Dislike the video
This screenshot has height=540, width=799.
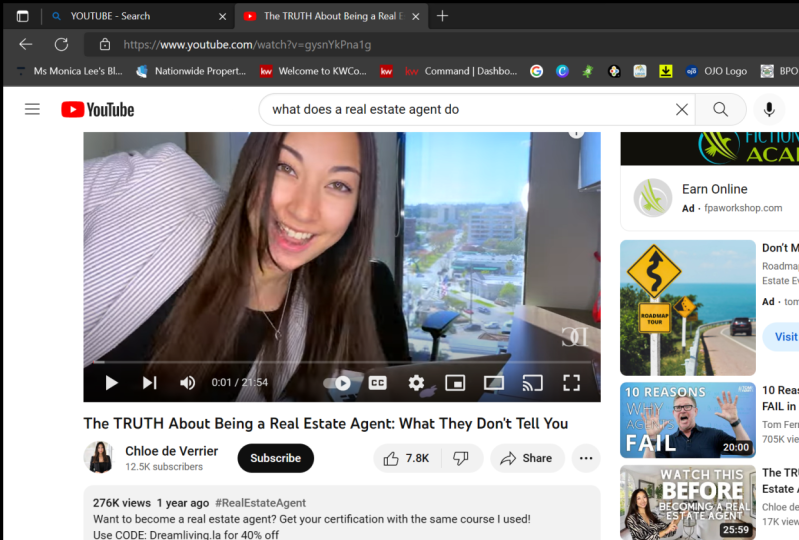point(461,458)
